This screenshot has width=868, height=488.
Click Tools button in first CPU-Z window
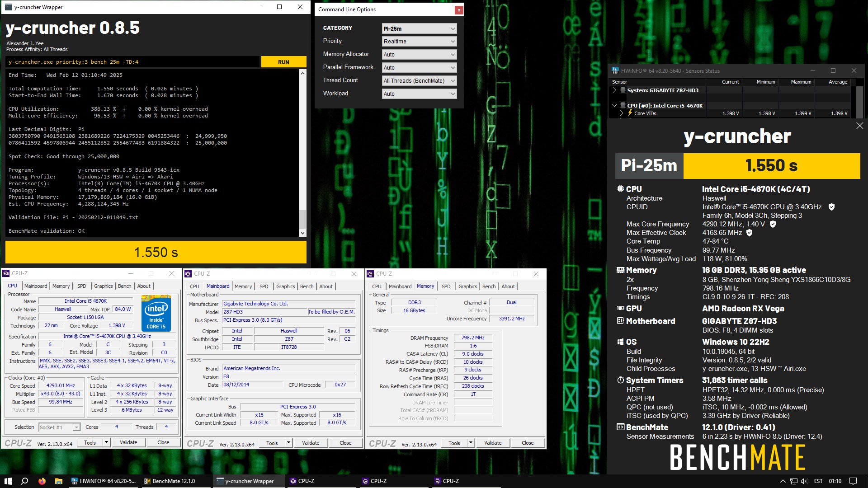[x=90, y=443]
